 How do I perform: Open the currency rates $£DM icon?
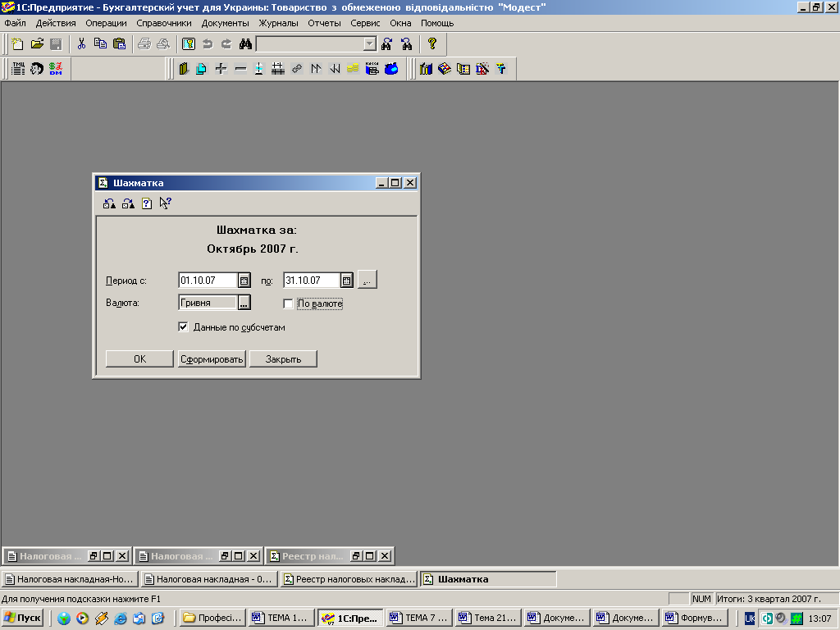[56, 69]
